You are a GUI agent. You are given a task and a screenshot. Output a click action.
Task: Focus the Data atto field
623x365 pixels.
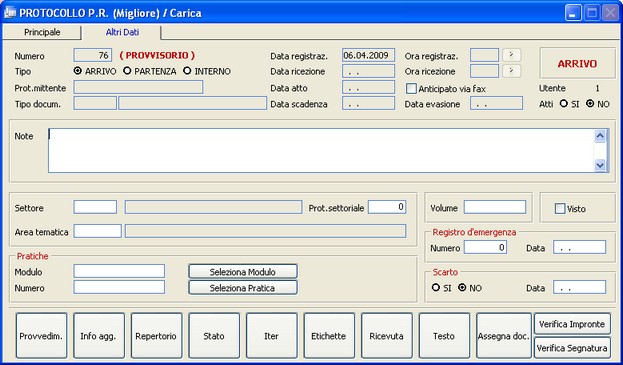[x=368, y=87]
